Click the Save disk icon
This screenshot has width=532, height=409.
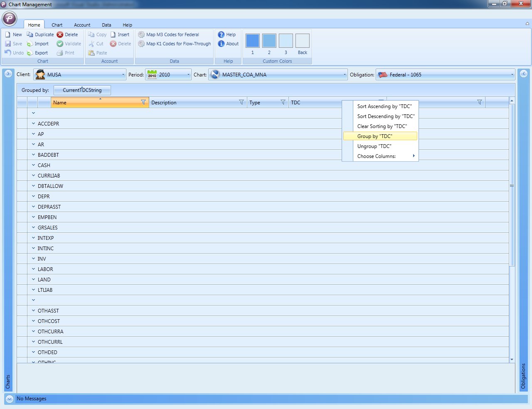tap(8, 44)
